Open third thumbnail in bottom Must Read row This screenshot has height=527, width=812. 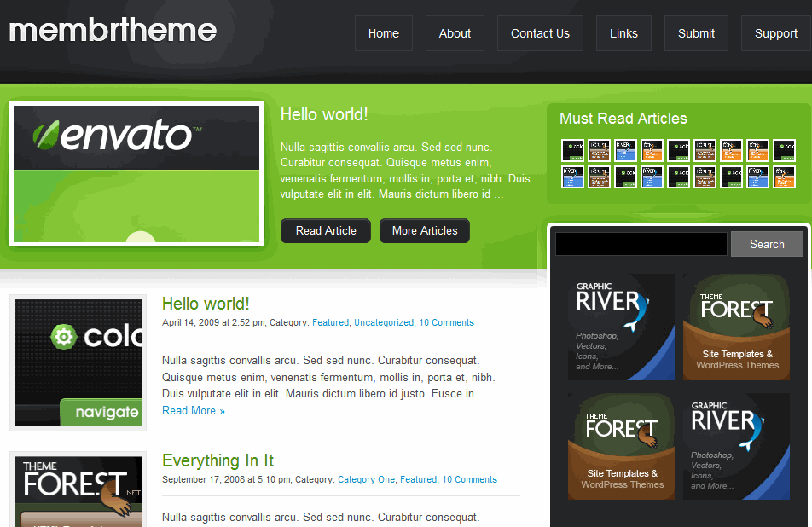pos(625,177)
